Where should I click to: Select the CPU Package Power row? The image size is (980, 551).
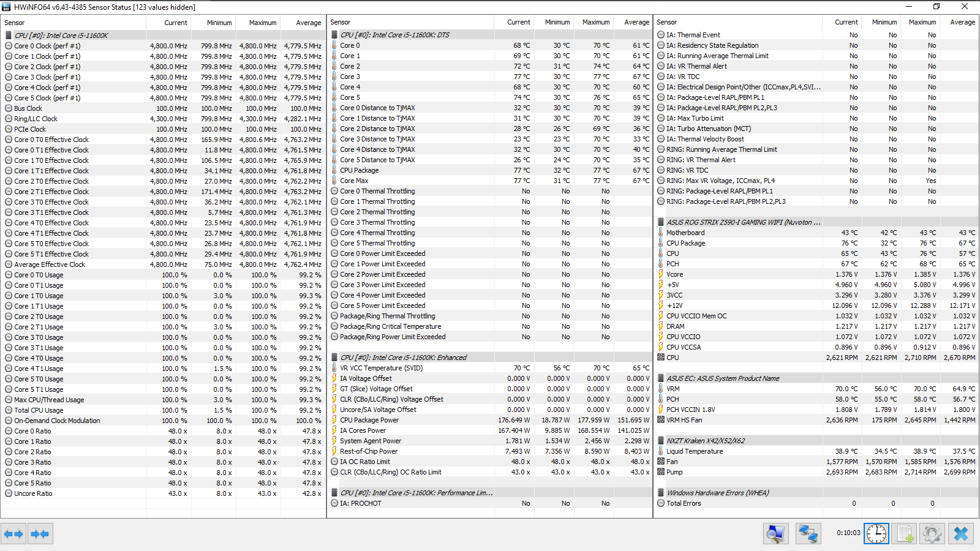(490, 420)
